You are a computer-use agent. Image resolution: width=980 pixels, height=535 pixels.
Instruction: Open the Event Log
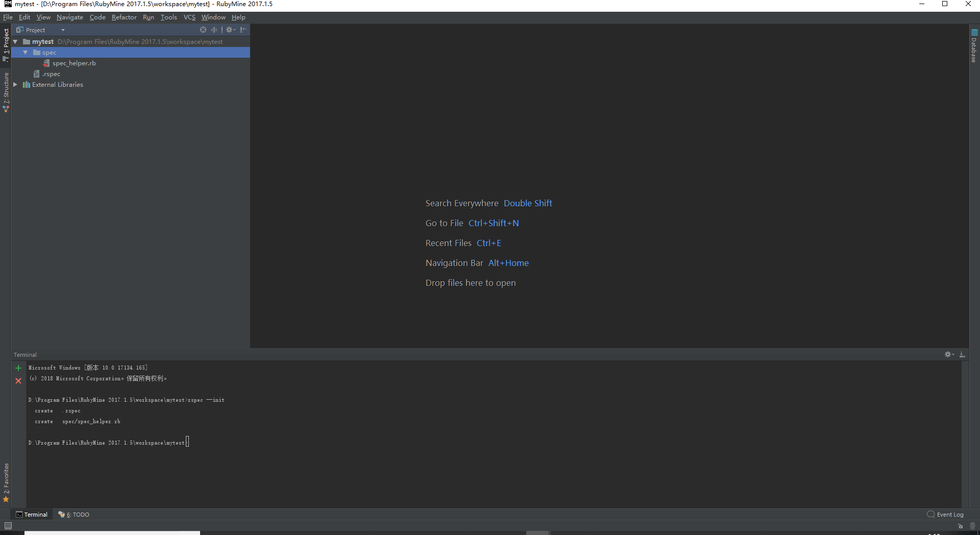pos(945,515)
